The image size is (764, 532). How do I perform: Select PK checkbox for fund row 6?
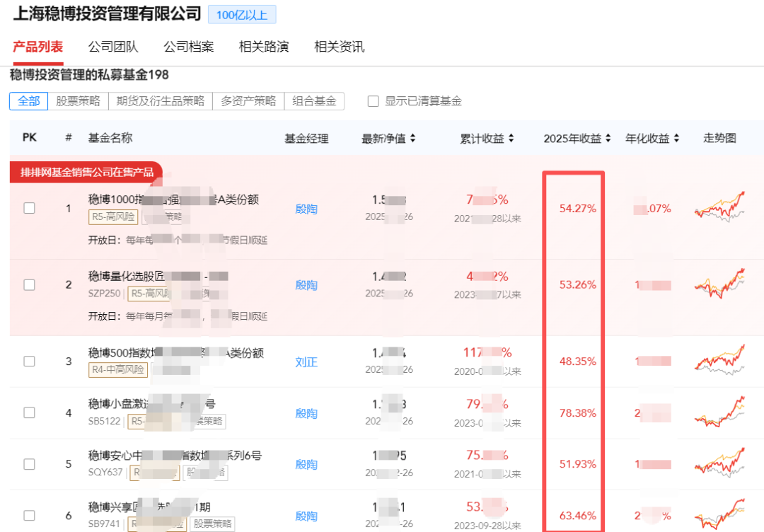tap(29, 515)
